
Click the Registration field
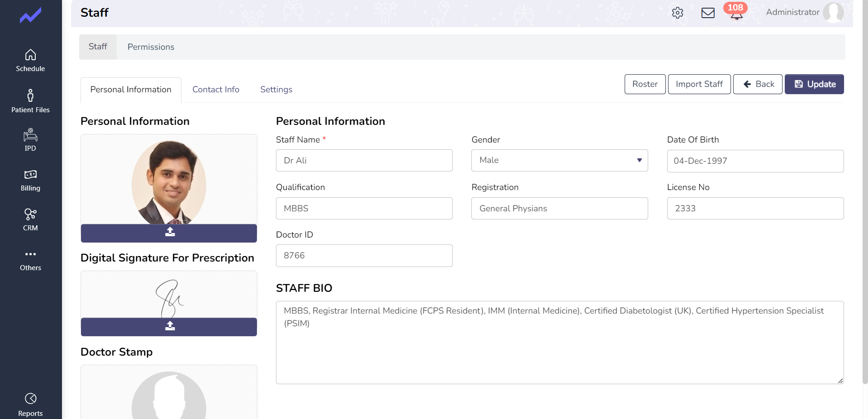coord(560,208)
